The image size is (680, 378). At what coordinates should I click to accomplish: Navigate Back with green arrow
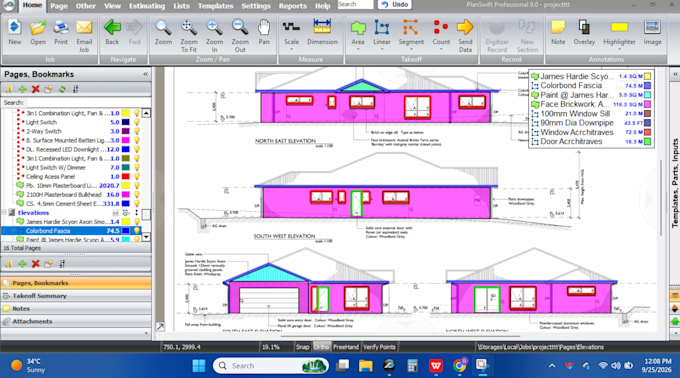[112, 33]
